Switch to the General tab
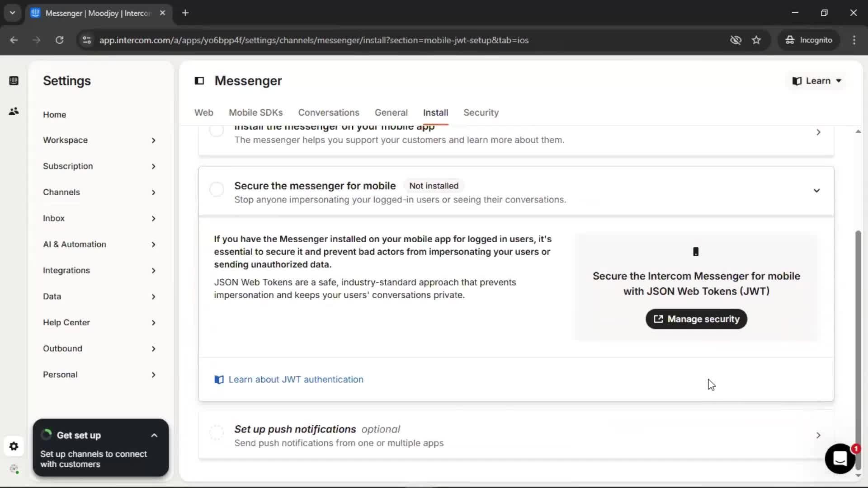 pos(391,113)
